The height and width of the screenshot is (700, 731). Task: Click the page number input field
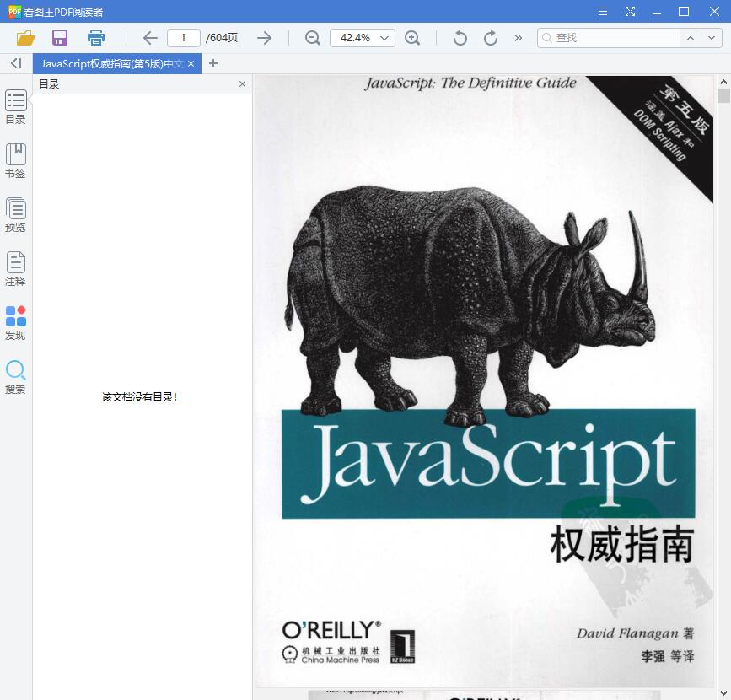click(183, 38)
